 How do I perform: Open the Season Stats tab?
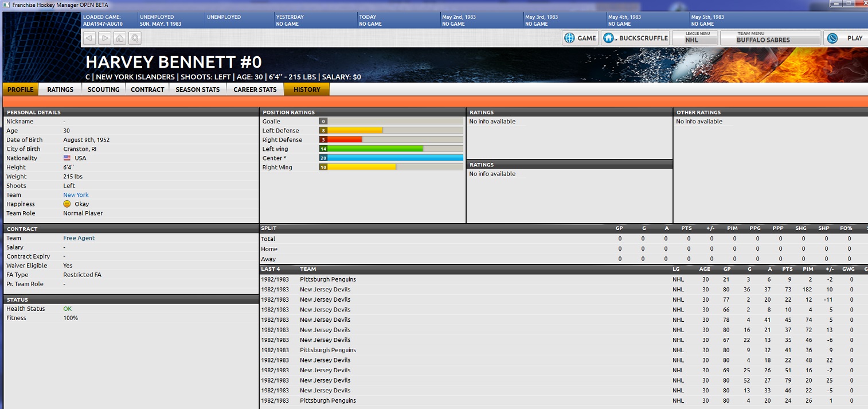pos(197,89)
